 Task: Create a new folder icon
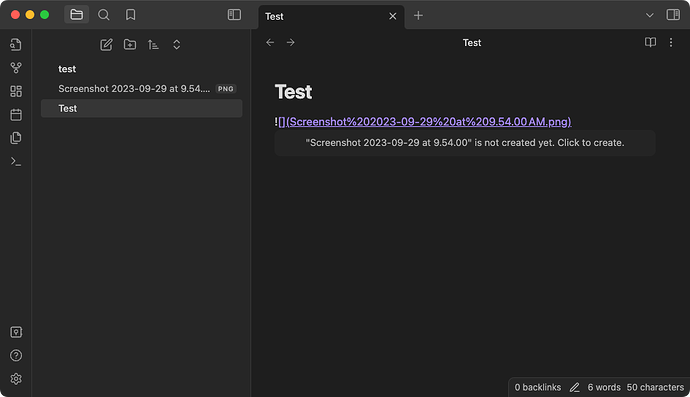coord(130,44)
